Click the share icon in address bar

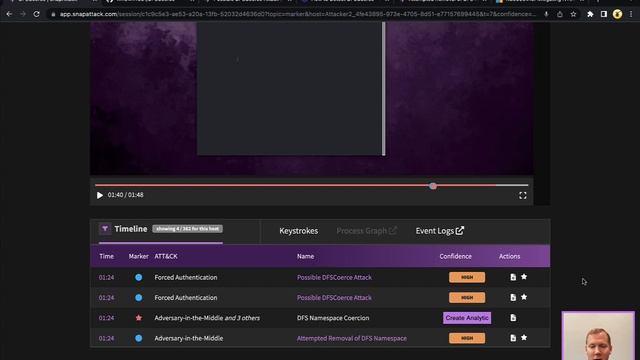[x=560, y=14]
